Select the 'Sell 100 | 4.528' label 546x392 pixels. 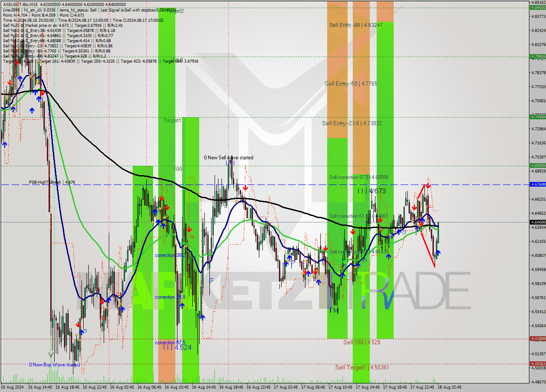click(362, 342)
